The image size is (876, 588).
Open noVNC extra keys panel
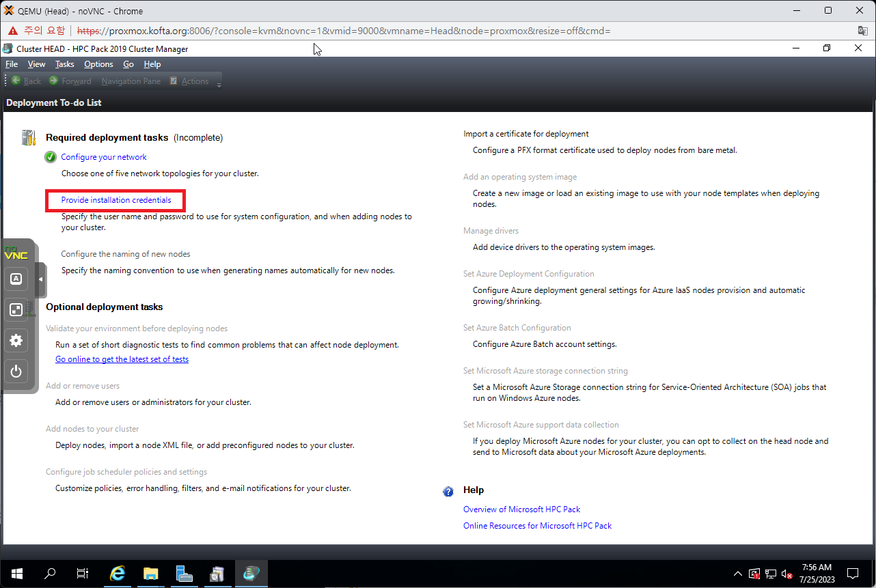point(16,279)
